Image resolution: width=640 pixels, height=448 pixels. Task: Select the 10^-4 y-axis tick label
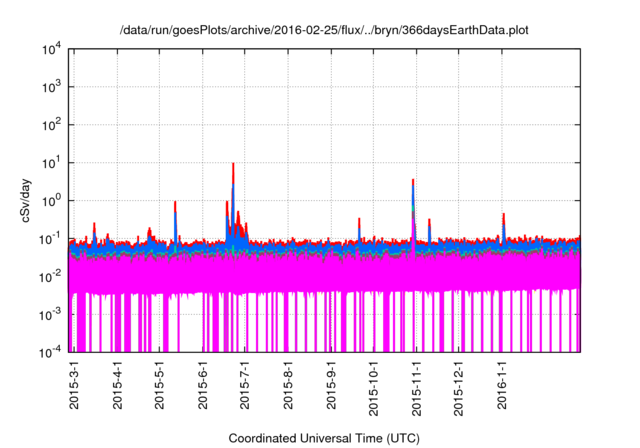click(50, 352)
